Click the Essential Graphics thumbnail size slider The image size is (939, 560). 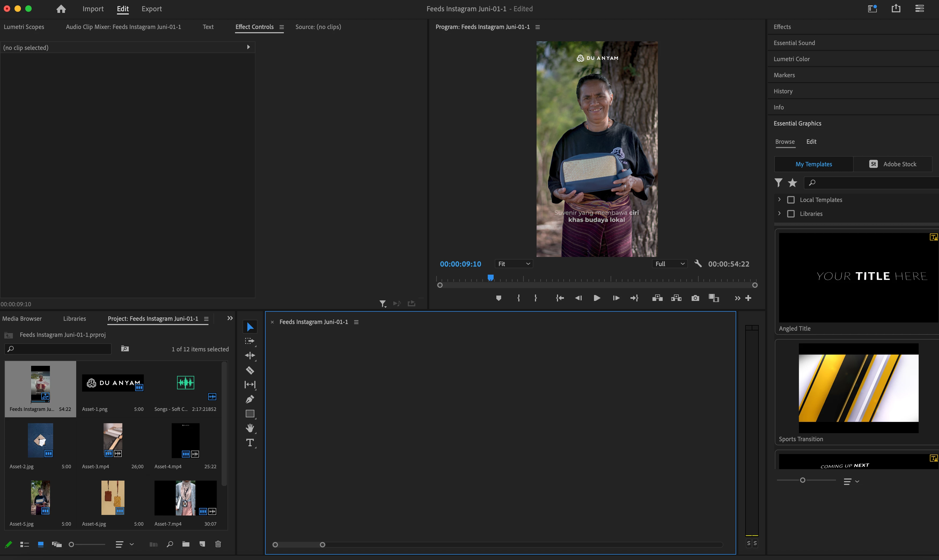(x=802, y=480)
